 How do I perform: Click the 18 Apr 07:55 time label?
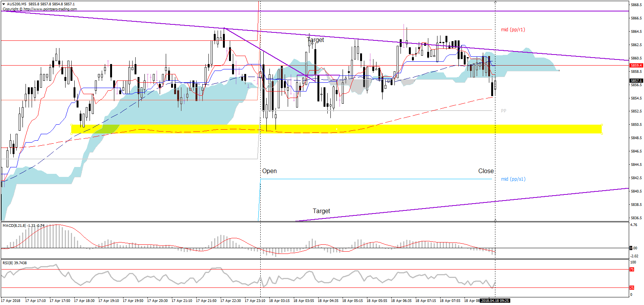coord(450,300)
